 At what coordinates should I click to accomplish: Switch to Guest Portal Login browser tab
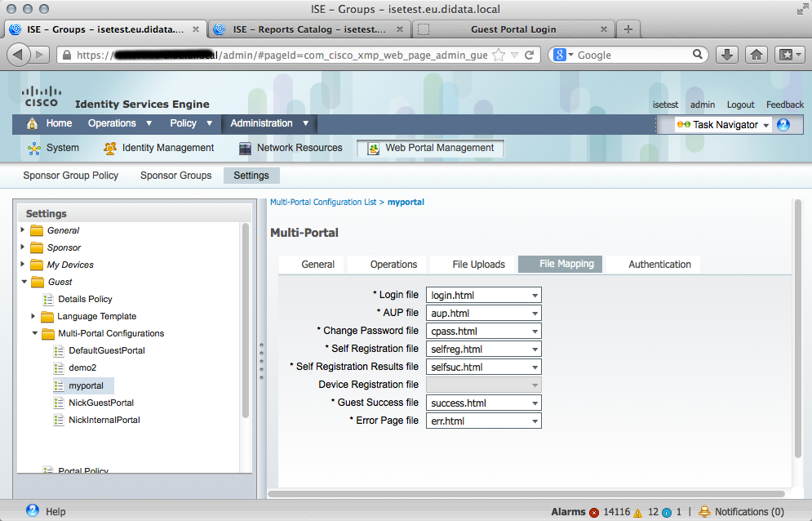click(x=513, y=29)
